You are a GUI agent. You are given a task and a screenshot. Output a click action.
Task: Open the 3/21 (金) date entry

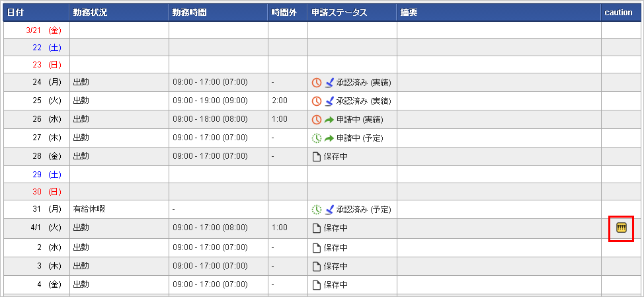[x=44, y=30]
